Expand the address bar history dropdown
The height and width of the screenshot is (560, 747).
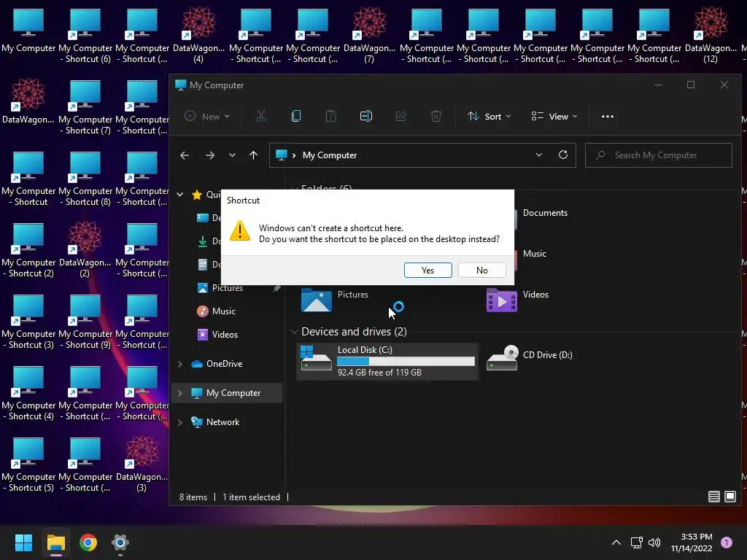(x=539, y=155)
